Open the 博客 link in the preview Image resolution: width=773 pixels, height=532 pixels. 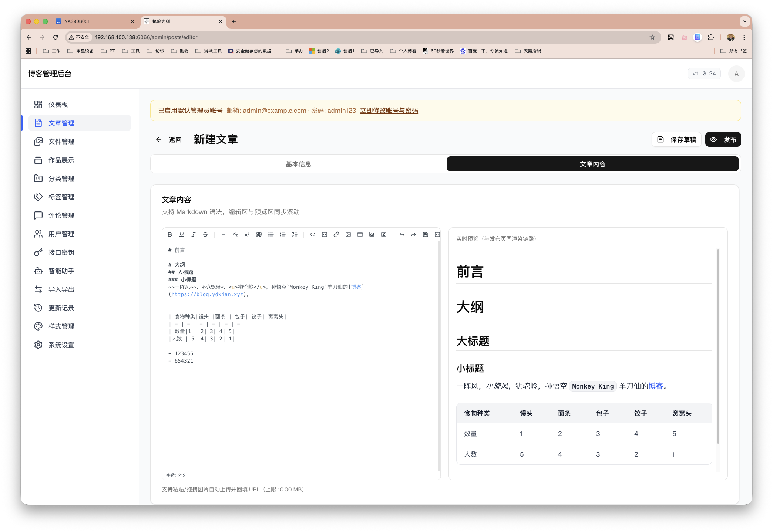pyautogui.click(x=656, y=386)
